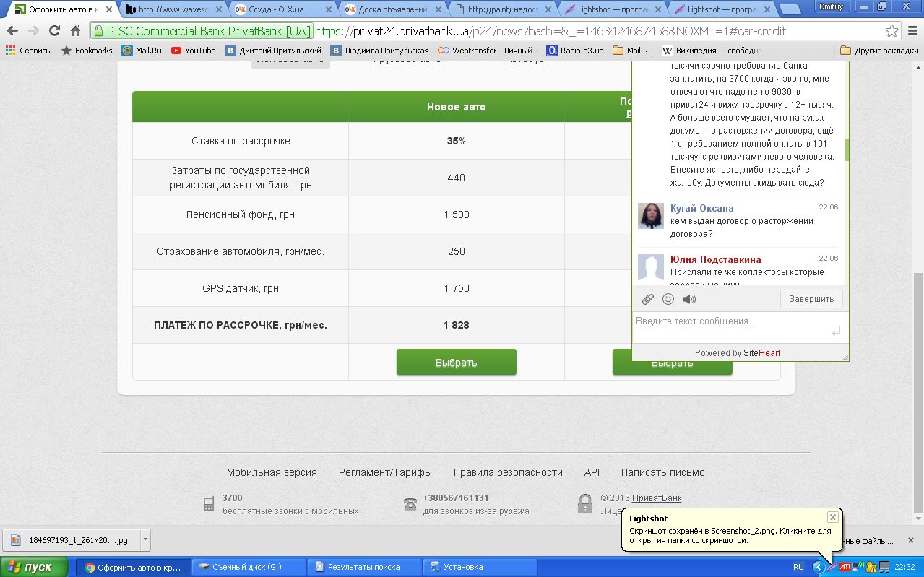Send the message with the enter arrow icon
The height and width of the screenshot is (577, 924).
coord(836,331)
